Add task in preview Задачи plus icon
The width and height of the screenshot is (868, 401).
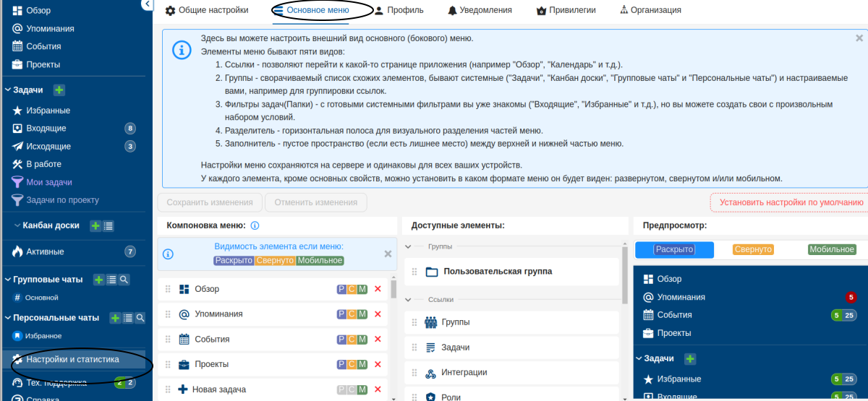(690, 358)
